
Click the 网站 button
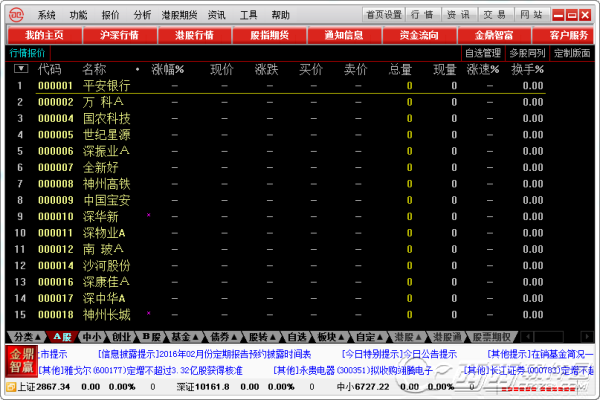(531, 15)
